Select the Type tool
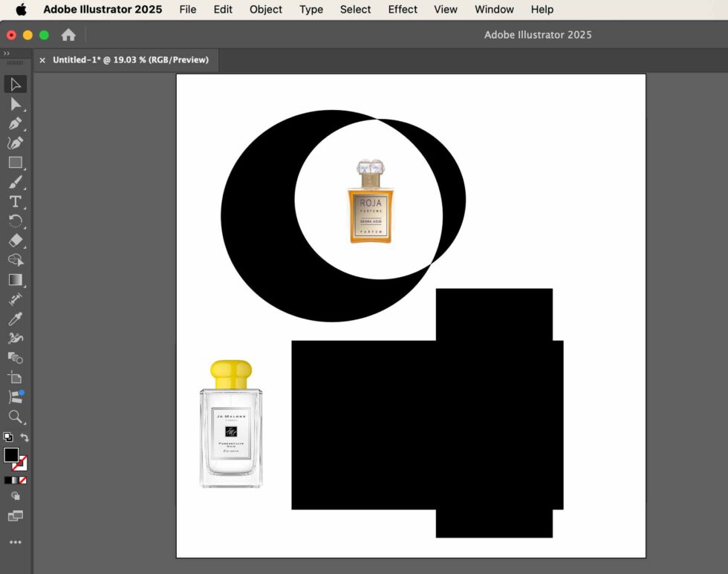Image resolution: width=728 pixels, height=574 pixels. pos(16,201)
